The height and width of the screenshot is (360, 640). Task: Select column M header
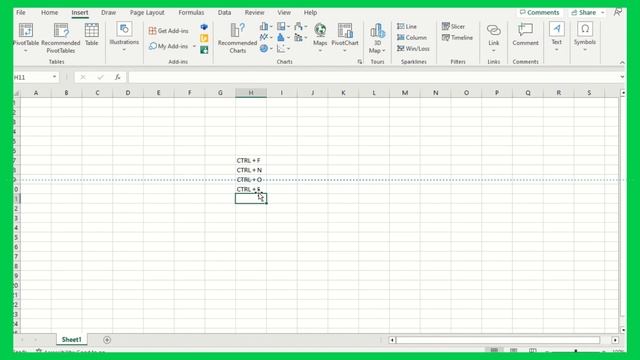(x=405, y=93)
